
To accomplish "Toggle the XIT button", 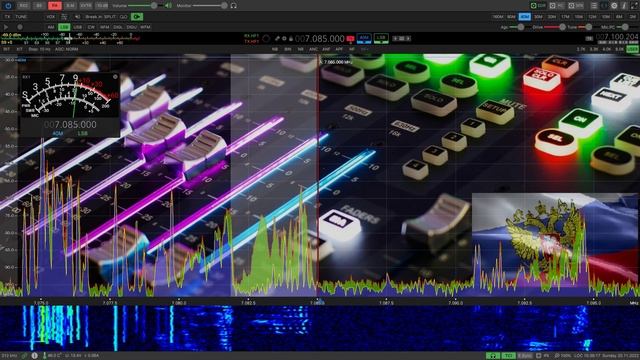I will click(x=19, y=49).
